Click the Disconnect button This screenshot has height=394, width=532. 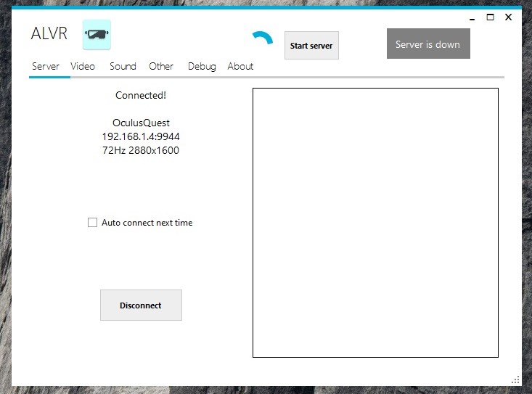pyautogui.click(x=141, y=305)
